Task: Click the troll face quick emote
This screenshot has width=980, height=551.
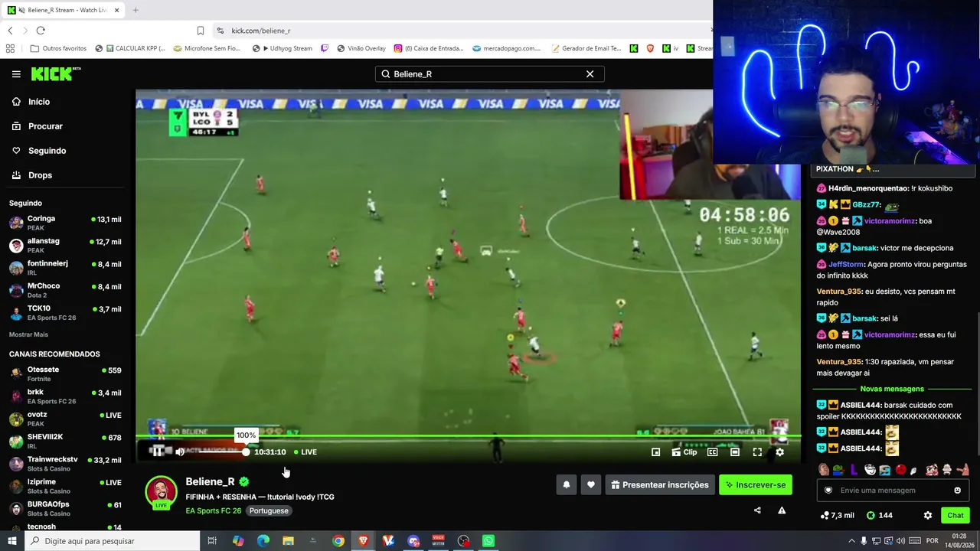Action: (871, 470)
